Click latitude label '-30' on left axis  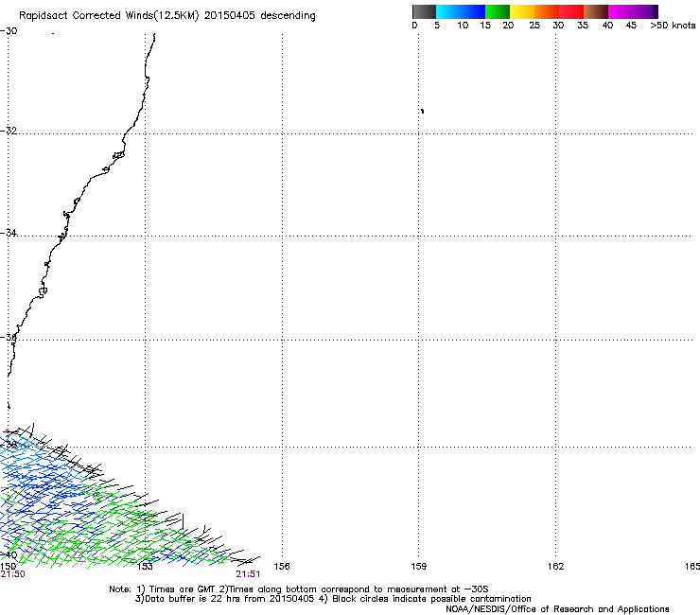[9, 31]
